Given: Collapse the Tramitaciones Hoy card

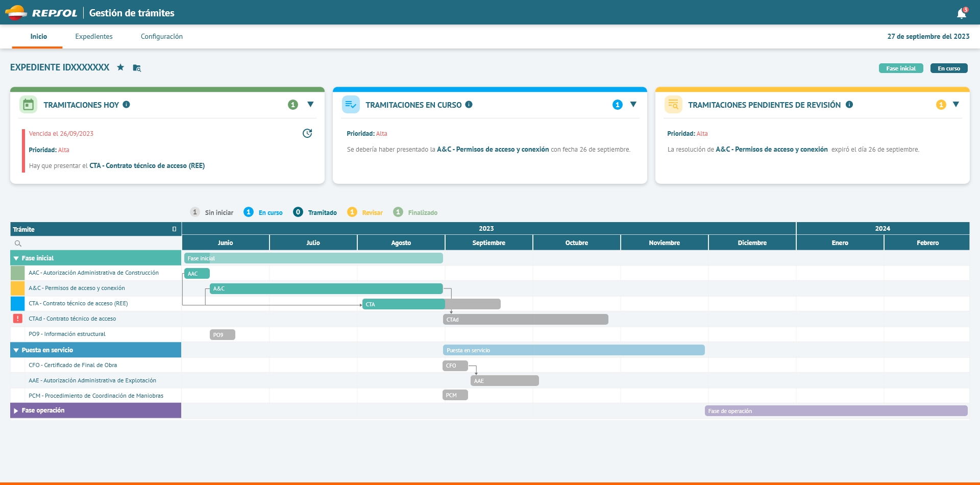Looking at the screenshot, I should pyautogui.click(x=310, y=104).
